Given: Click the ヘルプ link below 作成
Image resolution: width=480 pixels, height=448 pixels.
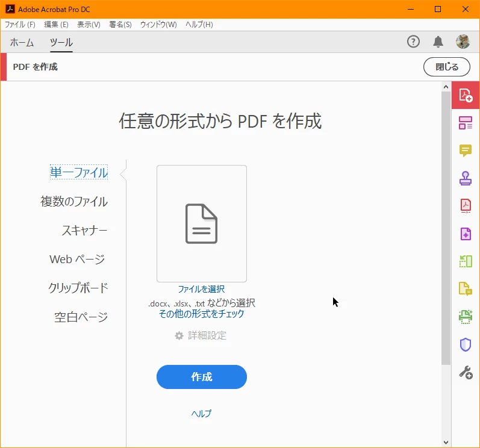Looking at the screenshot, I should pyautogui.click(x=201, y=414).
